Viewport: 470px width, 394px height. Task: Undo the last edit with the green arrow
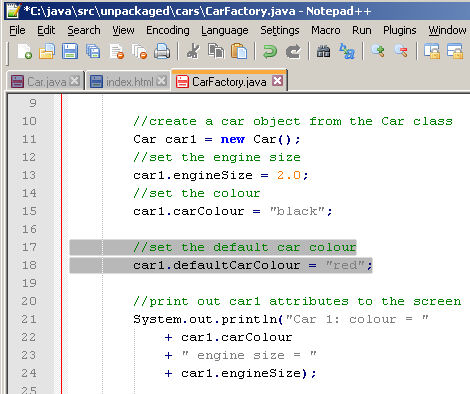[x=270, y=52]
